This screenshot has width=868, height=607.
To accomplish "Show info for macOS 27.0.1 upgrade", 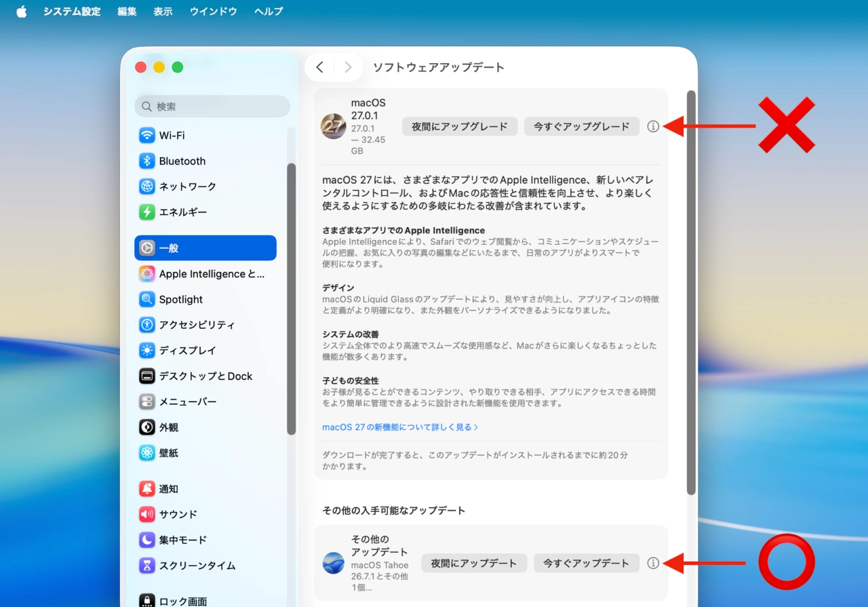I will 653,126.
